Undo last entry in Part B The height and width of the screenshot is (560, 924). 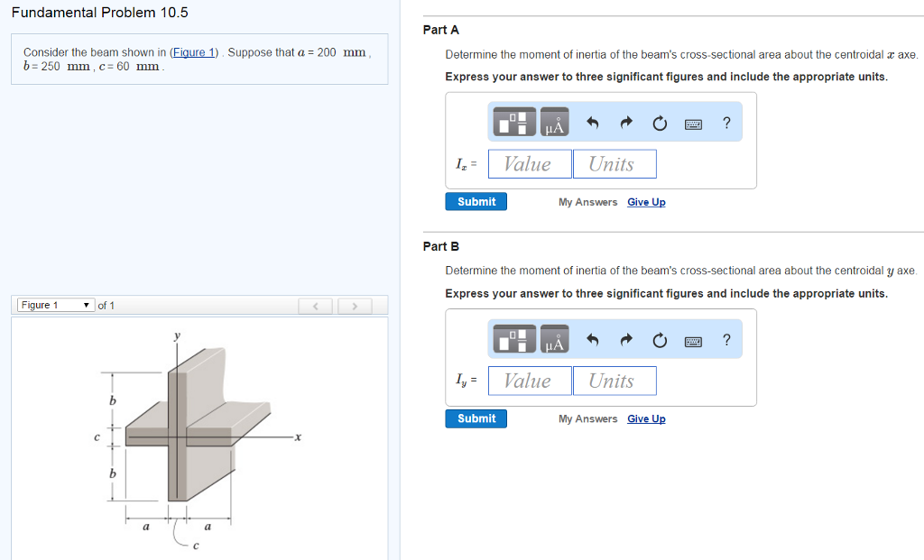point(592,340)
